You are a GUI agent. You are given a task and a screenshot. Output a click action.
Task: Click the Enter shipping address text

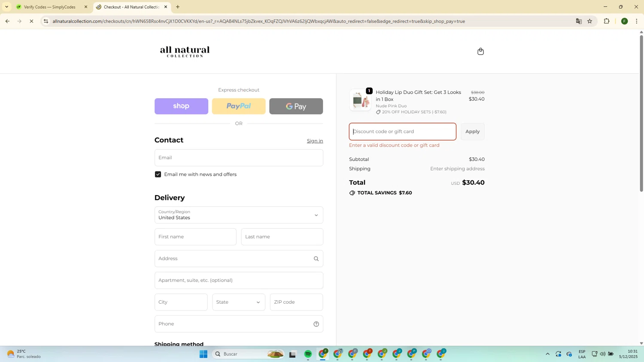(457, 169)
